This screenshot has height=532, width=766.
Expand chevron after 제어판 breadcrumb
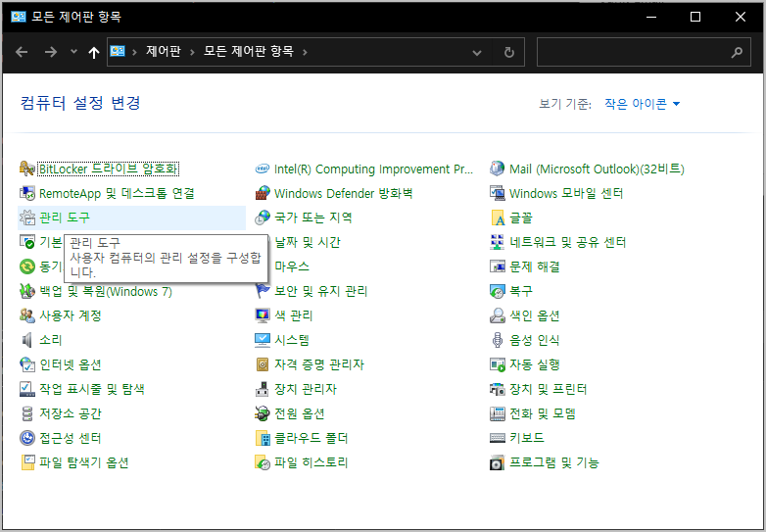192,52
